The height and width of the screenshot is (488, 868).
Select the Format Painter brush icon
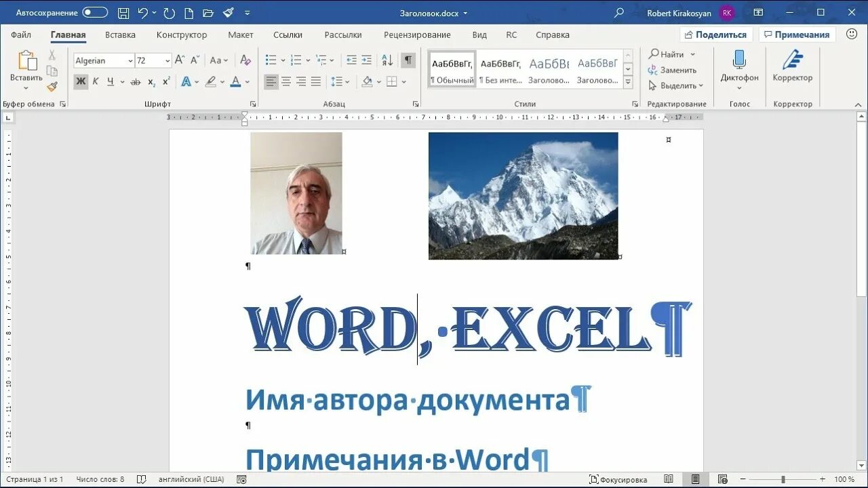[52, 86]
